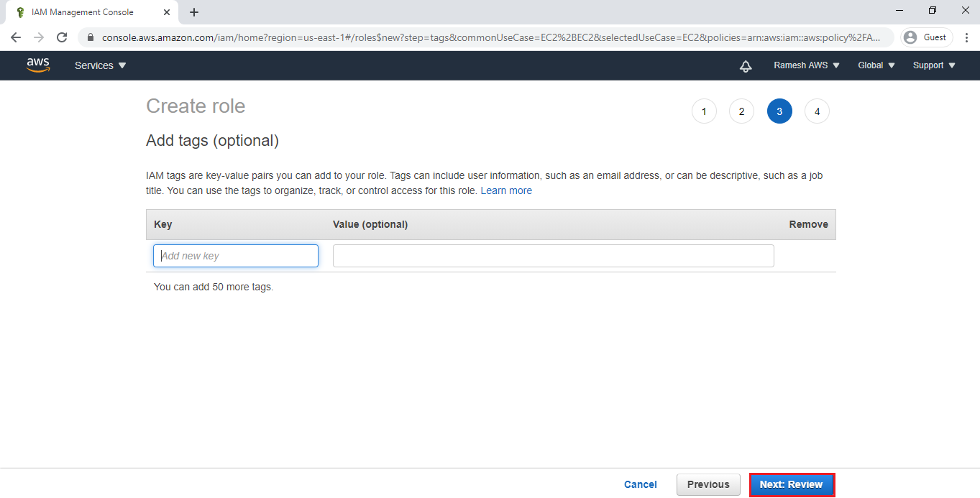The height and width of the screenshot is (498, 980).
Task: Click the Key column header
Action: coord(163,224)
